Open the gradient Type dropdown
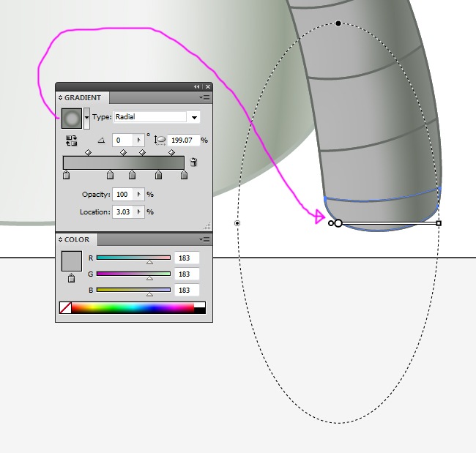 194,117
